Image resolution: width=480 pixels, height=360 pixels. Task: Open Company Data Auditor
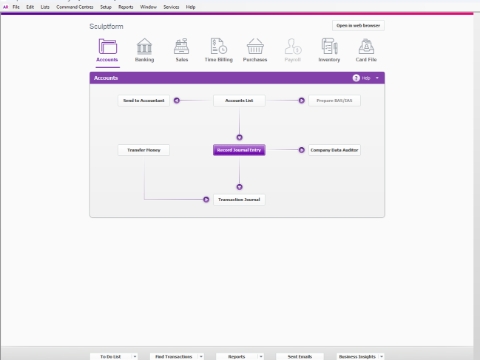[x=334, y=150]
